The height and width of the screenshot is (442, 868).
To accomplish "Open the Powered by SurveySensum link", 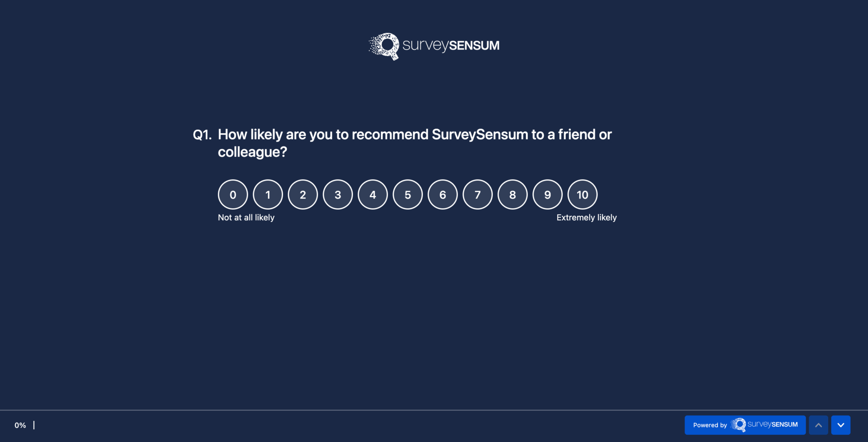I will [745, 425].
